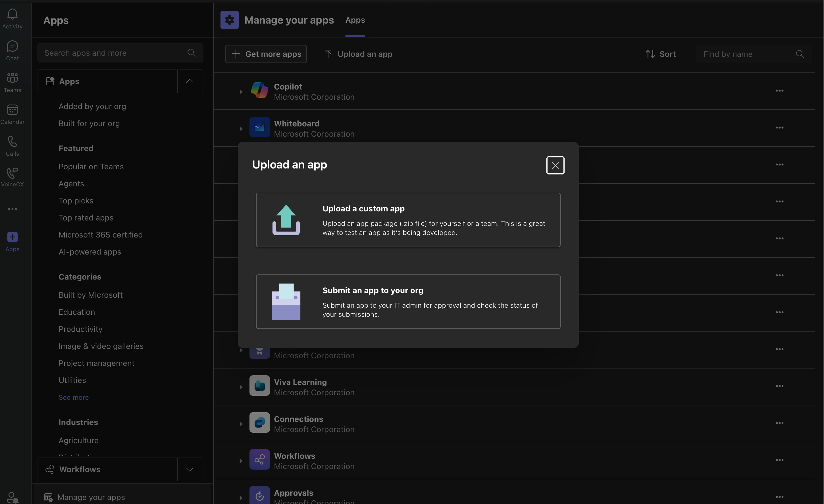The image size is (824, 504).
Task: Choose Submit an app to your org
Action: point(408,302)
